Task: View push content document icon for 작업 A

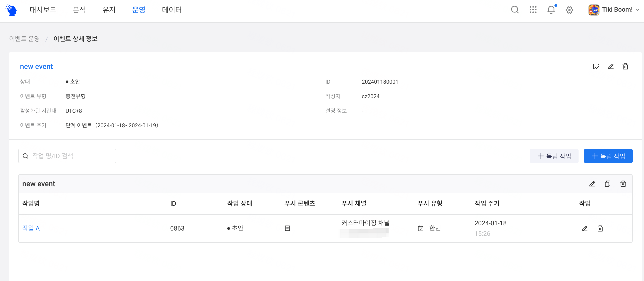Action: 287,228
